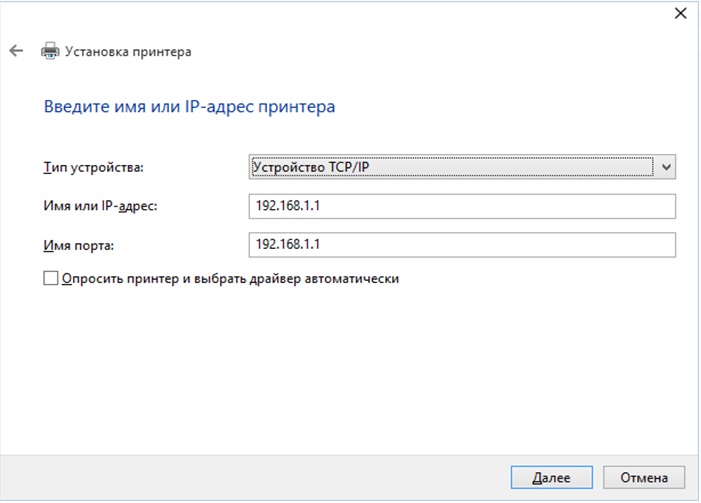The image size is (701, 503).
Task: Click the back arrow in the wizard header
Action: [15, 50]
